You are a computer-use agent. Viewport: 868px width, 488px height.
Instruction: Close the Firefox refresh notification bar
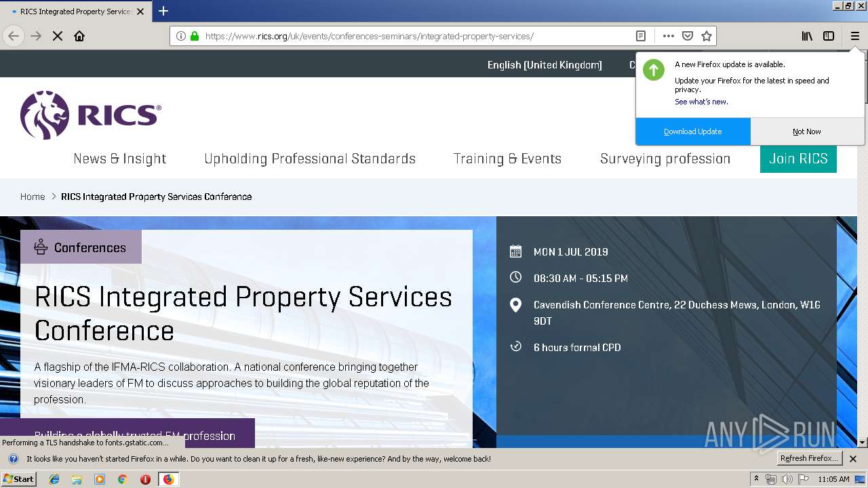853,459
